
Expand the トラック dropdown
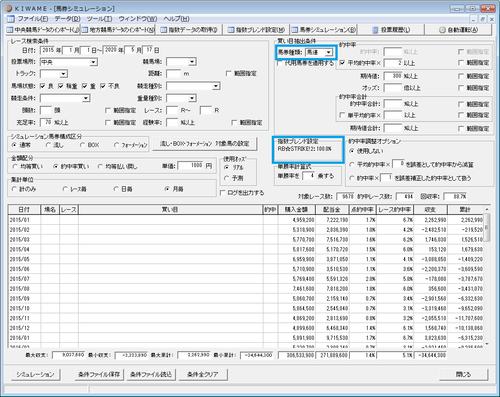click(64, 74)
